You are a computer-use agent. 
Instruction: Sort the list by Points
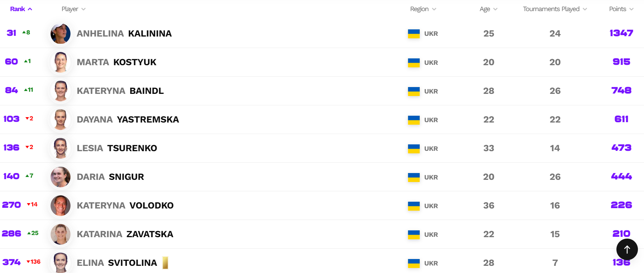621,9
